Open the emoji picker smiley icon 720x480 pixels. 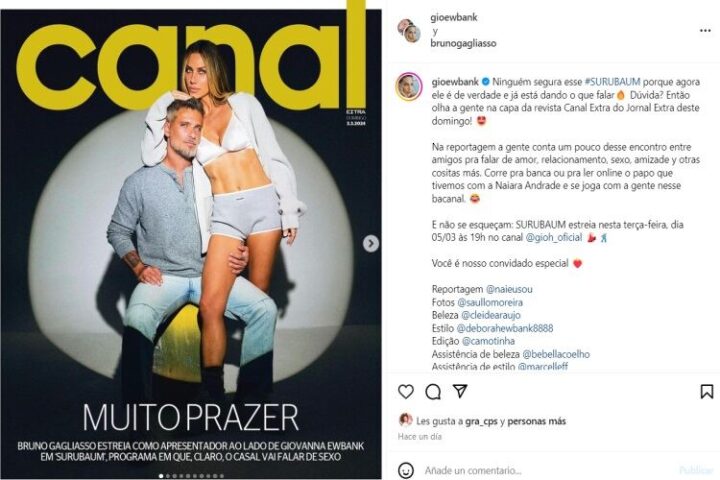[406, 470]
